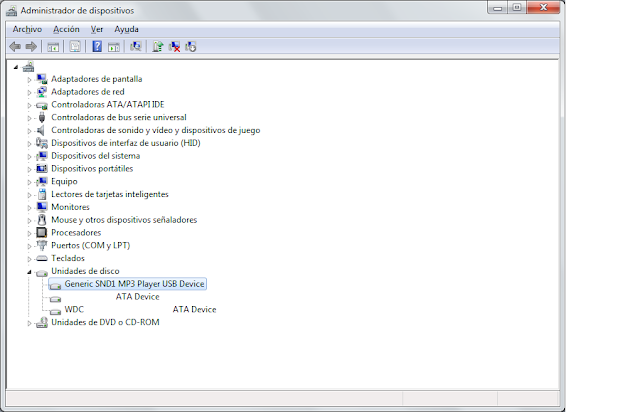Click the Dispositivos del sistema icon
The image size is (640, 412).
(42, 156)
